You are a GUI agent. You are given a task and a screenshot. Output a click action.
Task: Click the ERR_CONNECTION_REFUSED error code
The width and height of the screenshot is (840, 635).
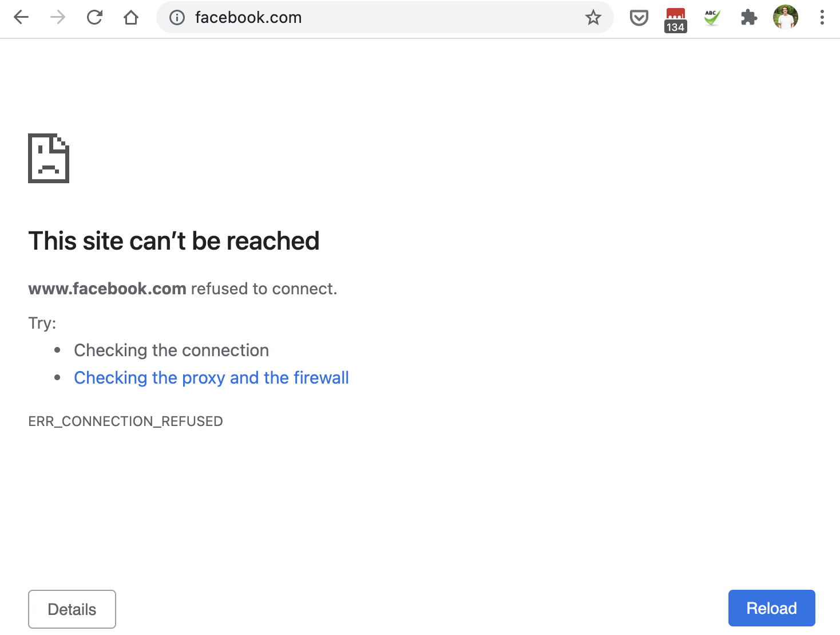click(x=125, y=421)
